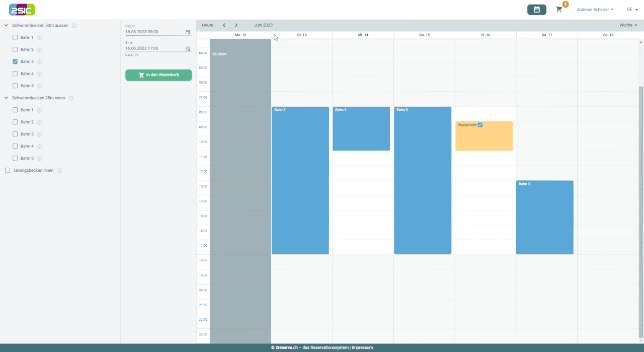This screenshot has width=644, height=352.
Task: Show info for Schwimmbecken 50m aussen
Action: click(74, 26)
